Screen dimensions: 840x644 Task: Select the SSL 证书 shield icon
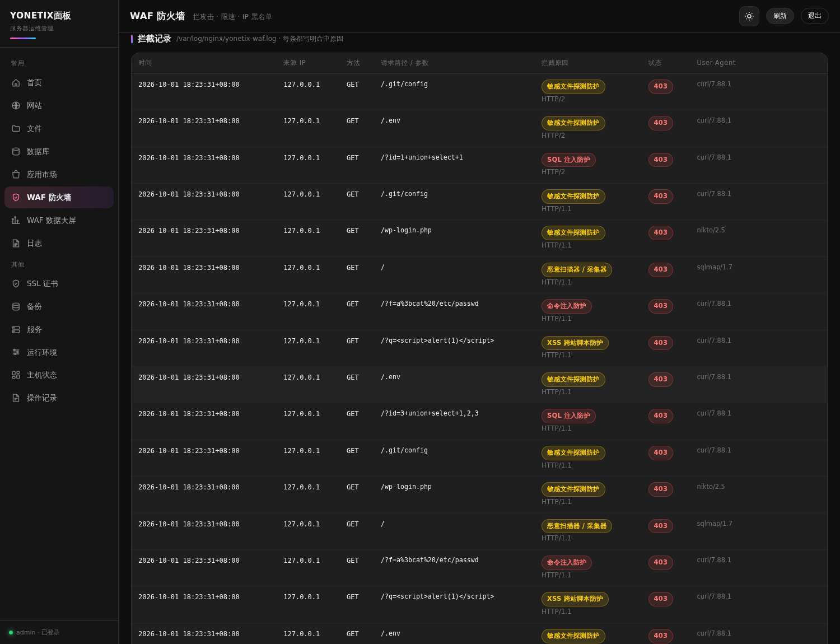16,284
